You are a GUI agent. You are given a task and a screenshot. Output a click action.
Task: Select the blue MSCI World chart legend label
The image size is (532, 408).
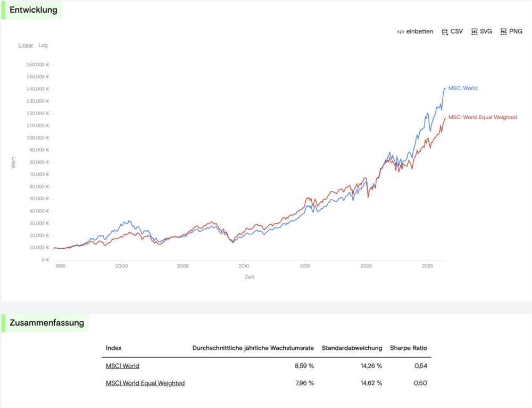tap(463, 88)
